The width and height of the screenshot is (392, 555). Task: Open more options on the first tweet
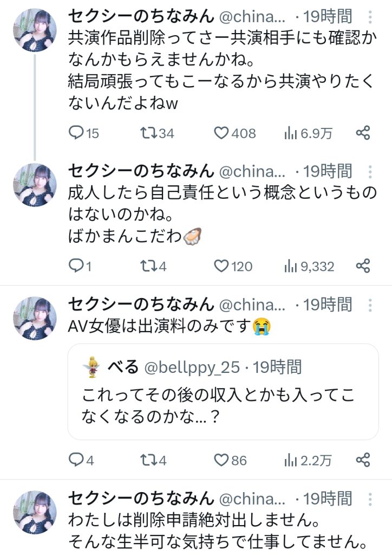370,17
